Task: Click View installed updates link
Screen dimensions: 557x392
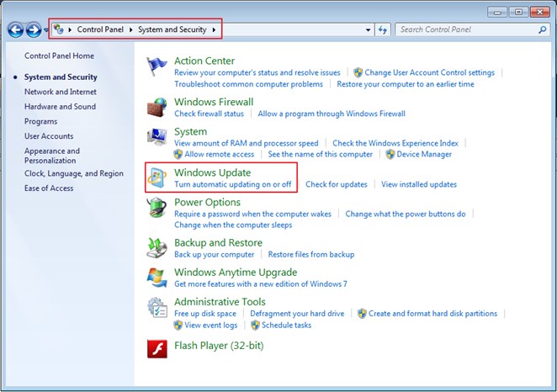Action: [419, 184]
